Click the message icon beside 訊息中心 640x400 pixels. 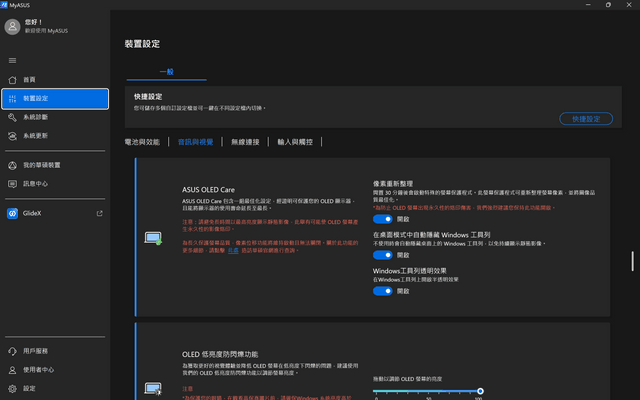[x=12, y=184]
